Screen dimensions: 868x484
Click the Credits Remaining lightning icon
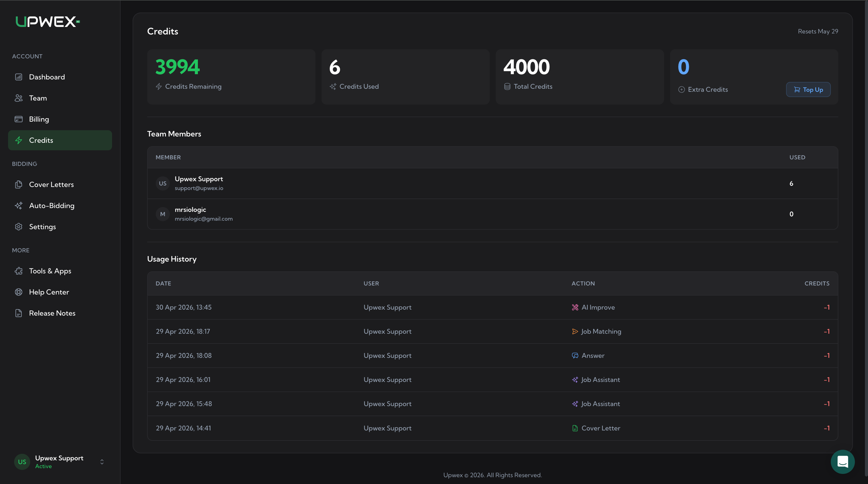pos(159,87)
